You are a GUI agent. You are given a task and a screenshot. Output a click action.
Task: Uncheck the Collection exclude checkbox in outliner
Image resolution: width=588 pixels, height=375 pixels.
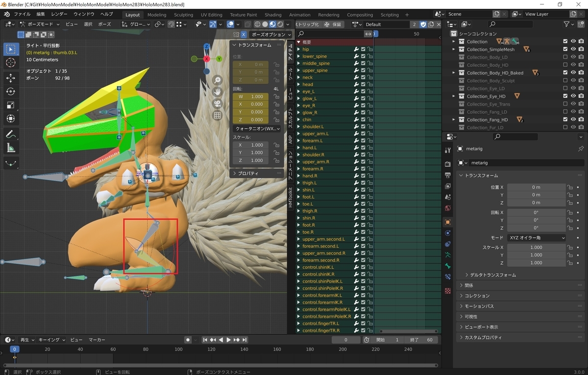click(565, 42)
